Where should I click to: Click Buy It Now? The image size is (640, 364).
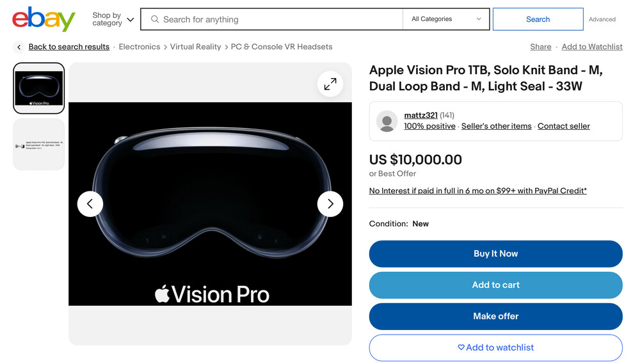(x=495, y=253)
